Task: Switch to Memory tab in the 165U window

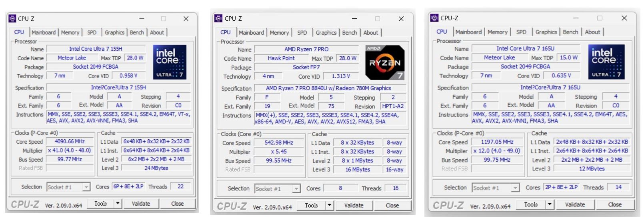Action: (497, 32)
